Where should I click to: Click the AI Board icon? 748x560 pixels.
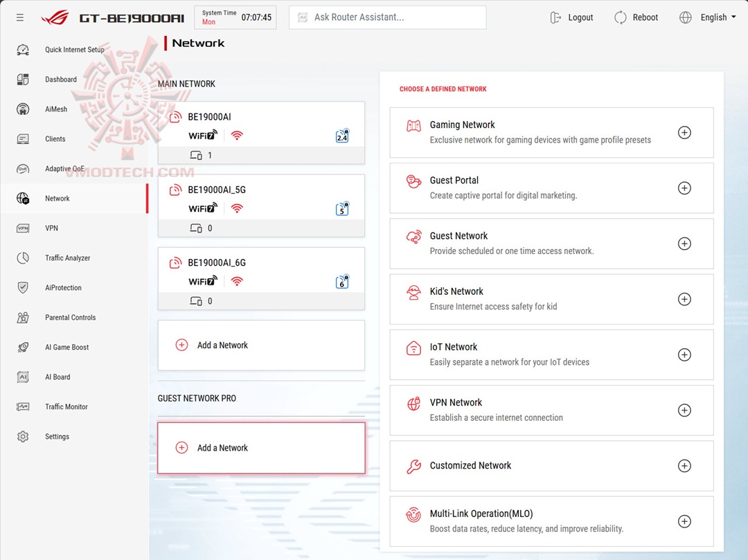coord(22,377)
